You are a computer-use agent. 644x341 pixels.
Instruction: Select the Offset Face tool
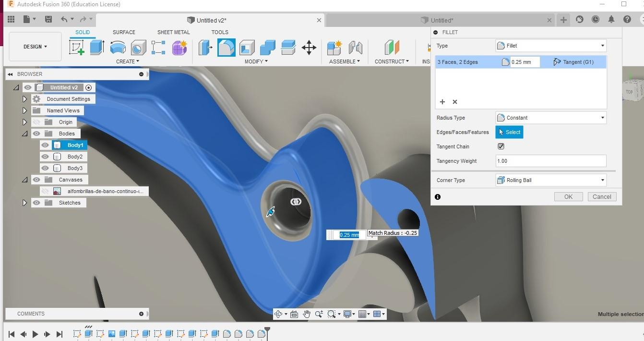(x=288, y=48)
